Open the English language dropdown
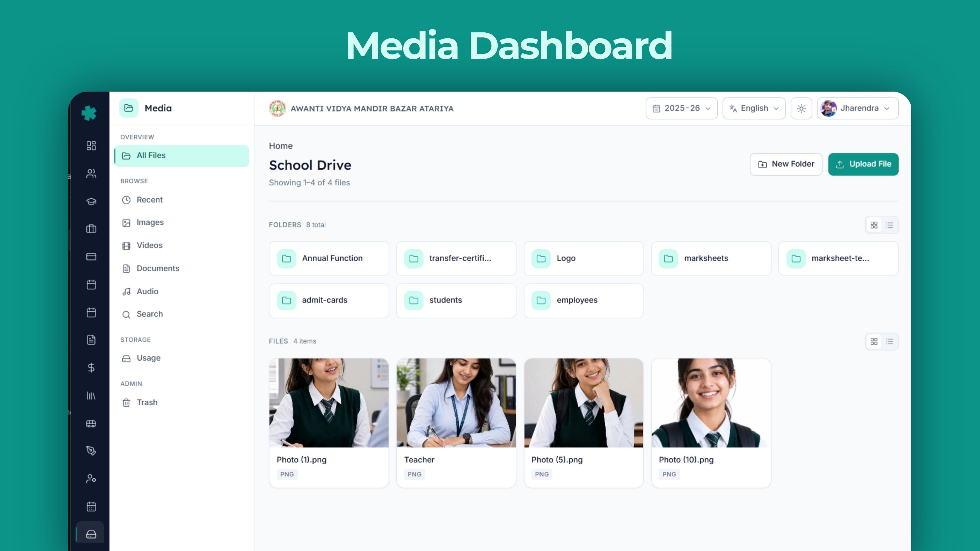980x551 pixels. 754,108
